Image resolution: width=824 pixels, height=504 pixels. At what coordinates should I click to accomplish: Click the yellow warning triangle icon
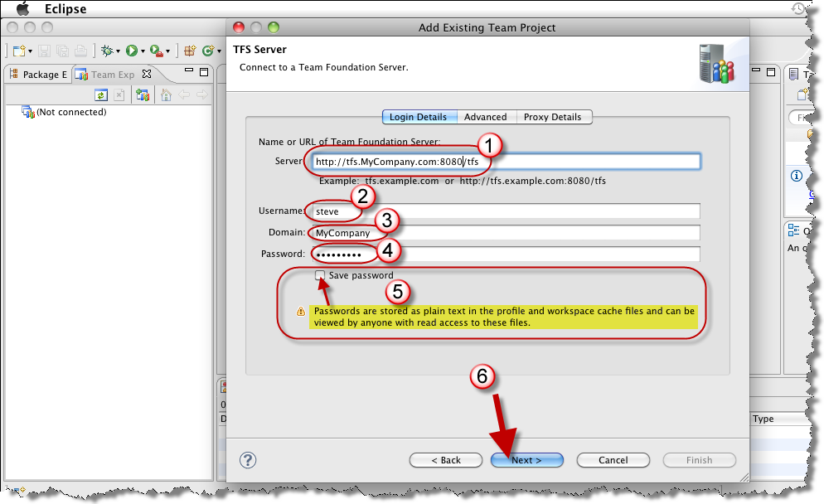pos(301,311)
